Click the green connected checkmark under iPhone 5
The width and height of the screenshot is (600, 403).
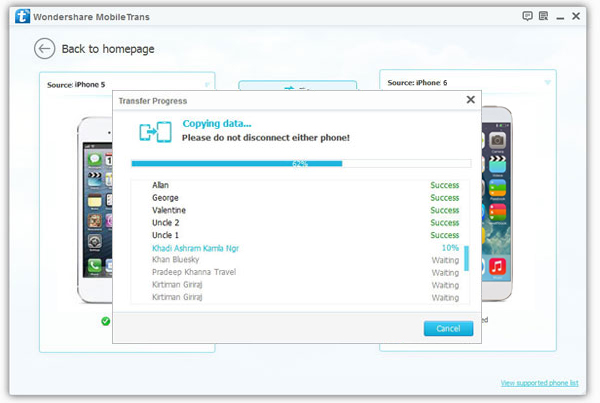click(x=106, y=321)
